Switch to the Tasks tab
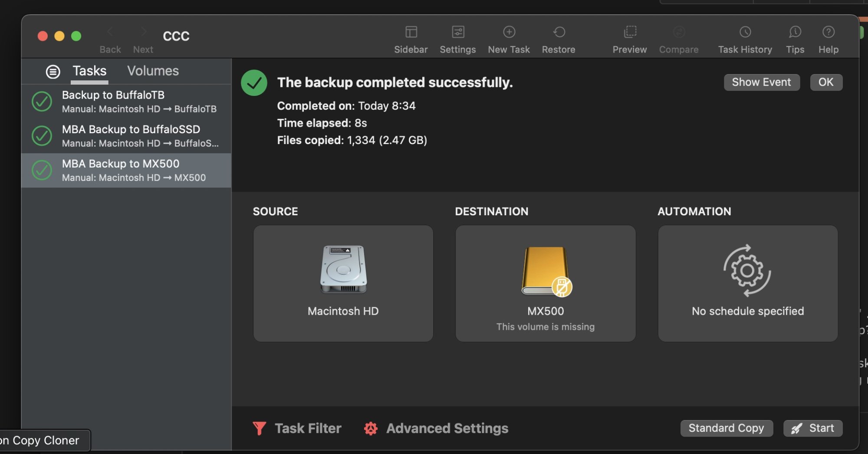 89,71
